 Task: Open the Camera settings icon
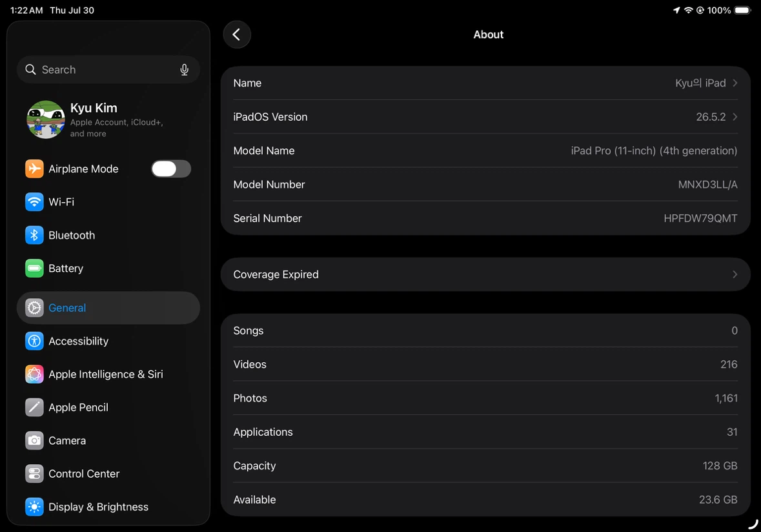tap(34, 441)
